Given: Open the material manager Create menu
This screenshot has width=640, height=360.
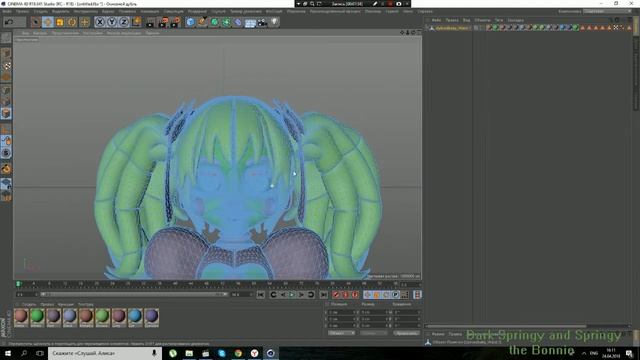Looking at the screenshot, I should click(29, 304).
